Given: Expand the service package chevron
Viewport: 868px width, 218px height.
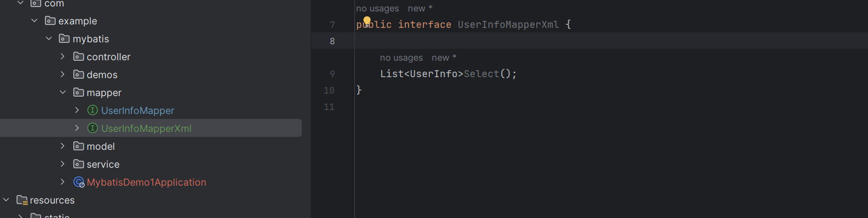Looking at the screenshot, I should (x=63, y=164).
